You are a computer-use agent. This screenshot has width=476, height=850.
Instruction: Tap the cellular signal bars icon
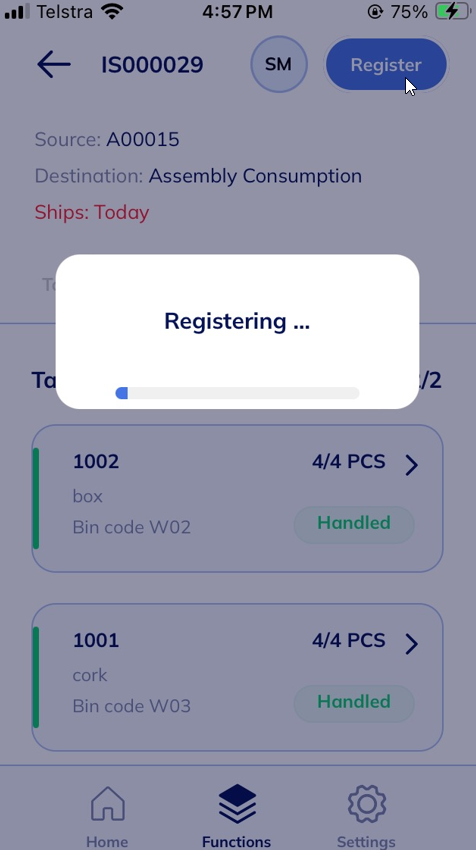17,11
